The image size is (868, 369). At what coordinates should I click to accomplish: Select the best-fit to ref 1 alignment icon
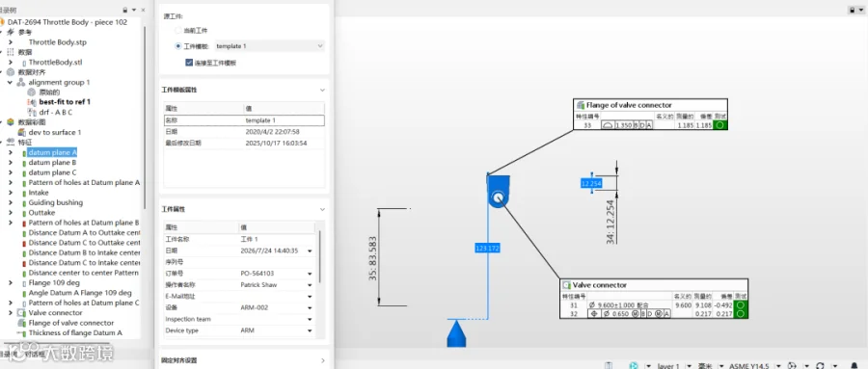(x=32, y=102)
